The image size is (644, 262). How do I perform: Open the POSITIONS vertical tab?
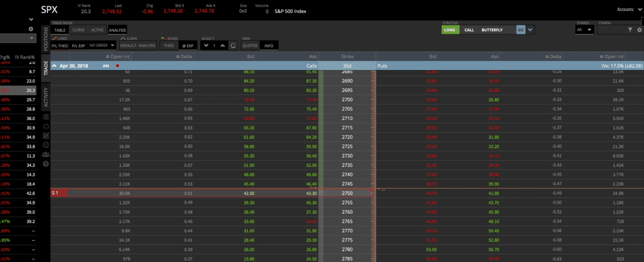tap(46, 39)
